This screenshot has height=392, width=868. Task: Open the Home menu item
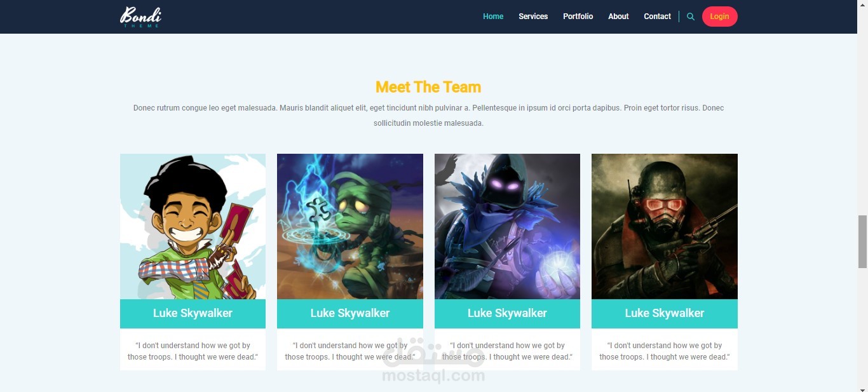pyautogui.click(x=493, y=17)
